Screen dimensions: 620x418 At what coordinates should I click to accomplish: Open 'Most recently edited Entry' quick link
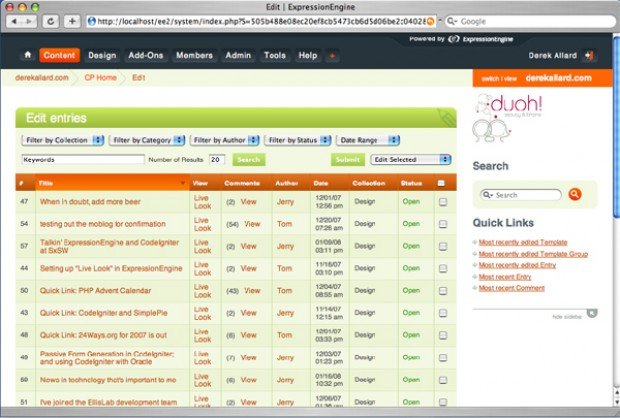point(517,265)
